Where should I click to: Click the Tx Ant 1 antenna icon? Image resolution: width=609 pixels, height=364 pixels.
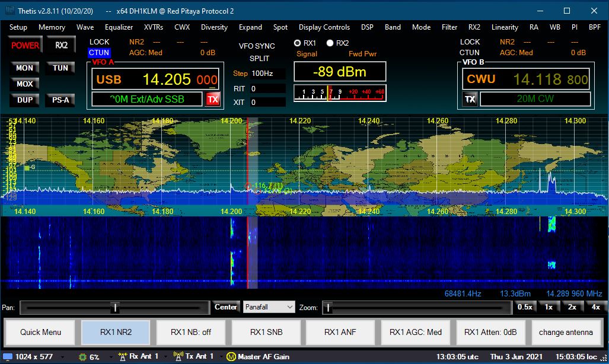pyautogui.click(x=177, y=356)
